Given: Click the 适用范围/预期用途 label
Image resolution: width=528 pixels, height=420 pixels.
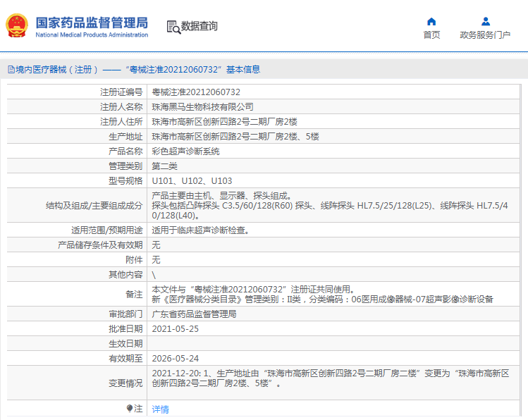Looking at the screenshot, I should (106, 230).
